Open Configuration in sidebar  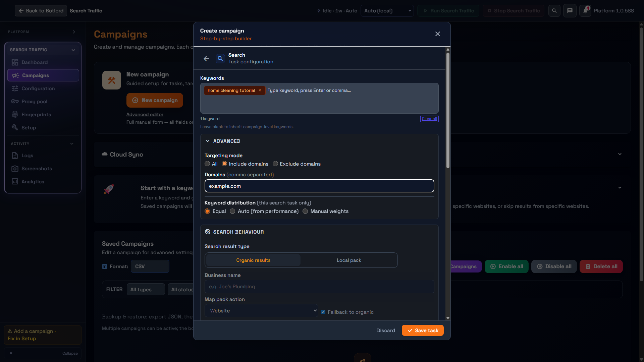click(43, 88)
